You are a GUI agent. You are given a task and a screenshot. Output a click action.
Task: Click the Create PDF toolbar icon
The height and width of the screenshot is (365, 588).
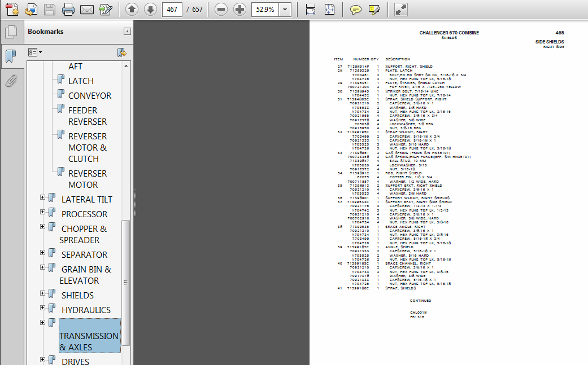pos(12,10)
